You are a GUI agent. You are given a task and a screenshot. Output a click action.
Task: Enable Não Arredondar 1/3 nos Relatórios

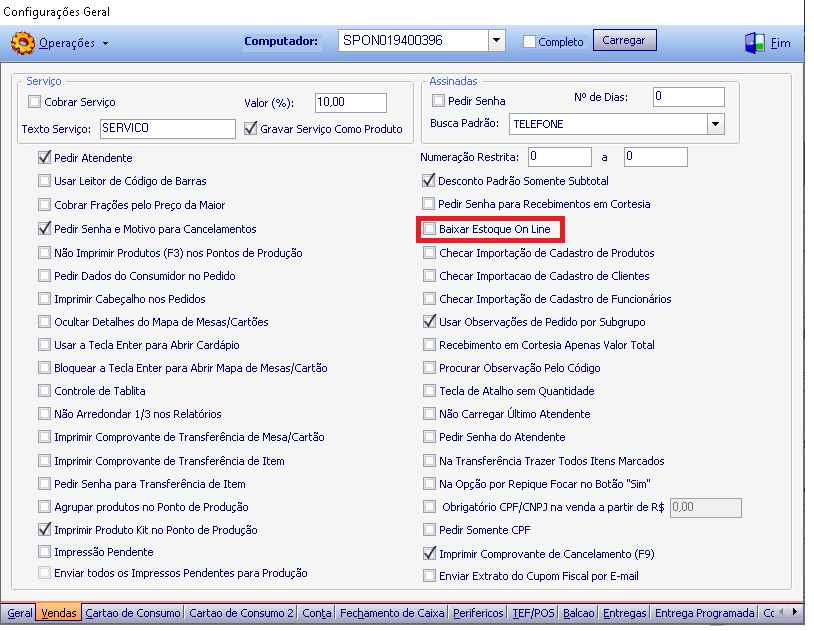coord(45,414)
